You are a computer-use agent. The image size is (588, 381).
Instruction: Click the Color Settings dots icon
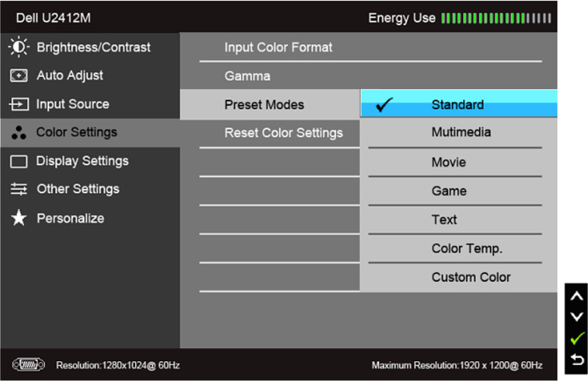(x=19, y=132)
